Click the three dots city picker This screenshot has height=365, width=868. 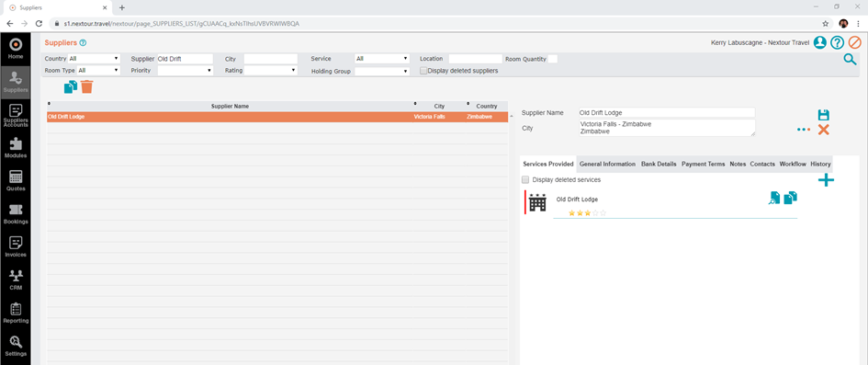(x=803, y=130)
